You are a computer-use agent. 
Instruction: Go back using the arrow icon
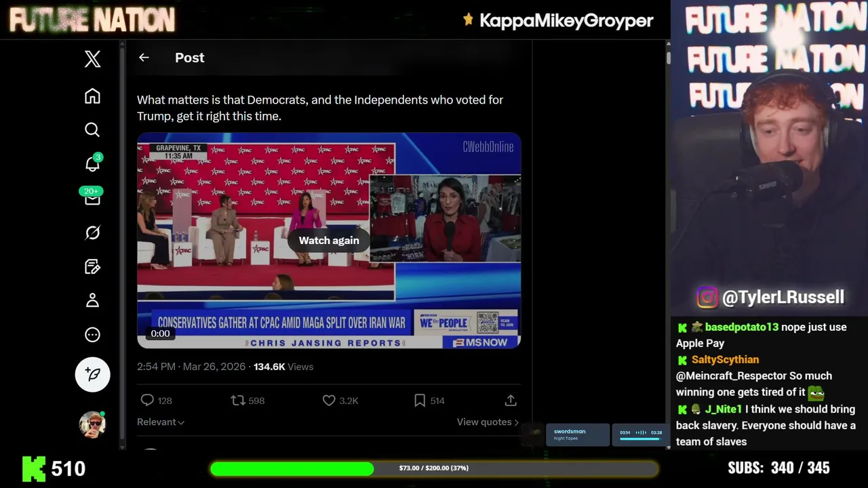pyautogui.click(x=144, y=58)
